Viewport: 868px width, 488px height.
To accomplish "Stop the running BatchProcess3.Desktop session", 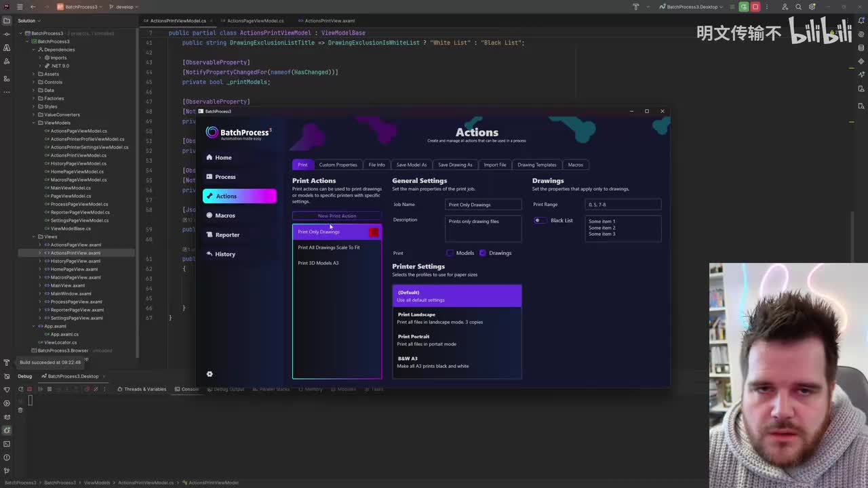I will [x=755, y=7].
